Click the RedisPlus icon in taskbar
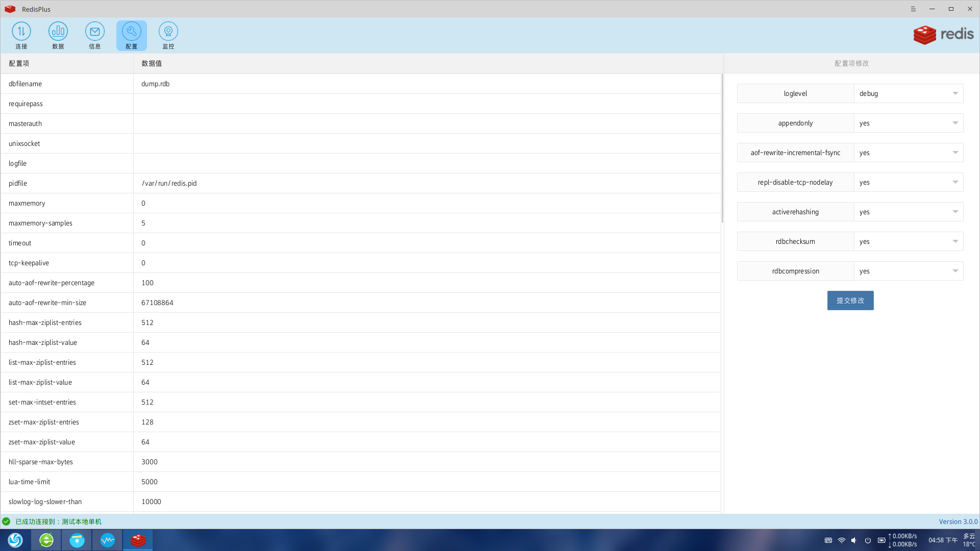The height and width of the screenshot is (551, 980). coord(138,540)
